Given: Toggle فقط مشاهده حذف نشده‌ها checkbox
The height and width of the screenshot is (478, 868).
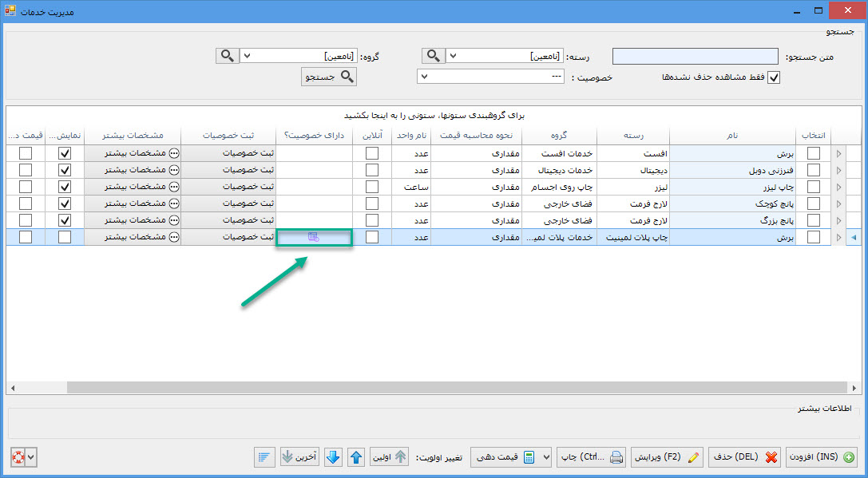Looking at the screenshot, I should 774,77.
